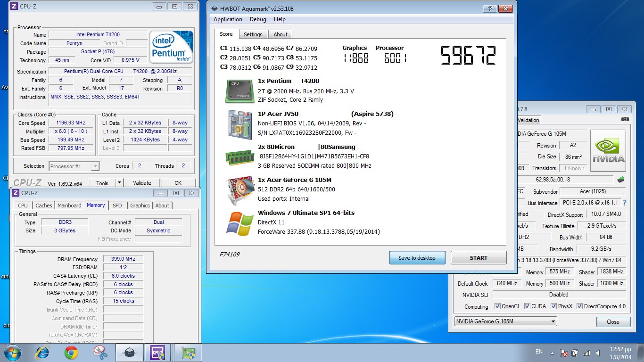Click the RAM stick icon in Aquamark
This screenshot has width=644, height=362.
click(x=240, y=158)
